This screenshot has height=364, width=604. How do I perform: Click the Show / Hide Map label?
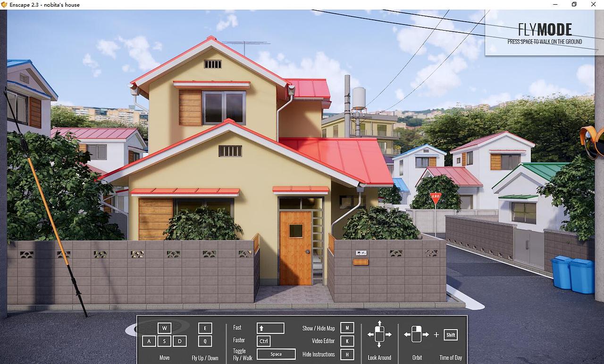319,328
